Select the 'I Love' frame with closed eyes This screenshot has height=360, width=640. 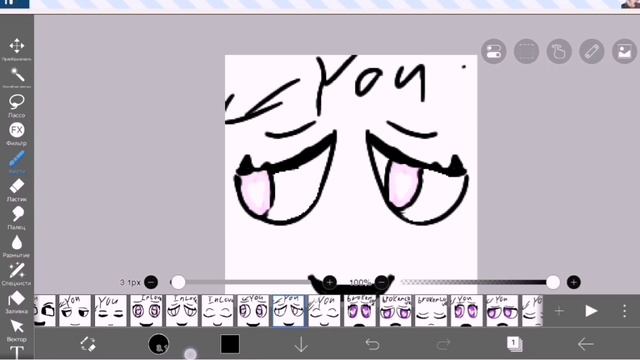click(x=217, y=311)
